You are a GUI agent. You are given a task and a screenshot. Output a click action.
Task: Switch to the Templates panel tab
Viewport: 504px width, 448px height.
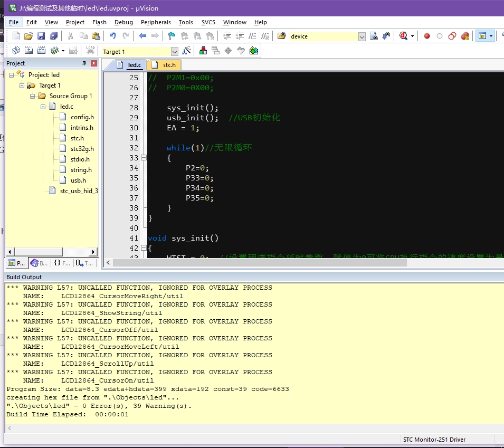point(84,263)
